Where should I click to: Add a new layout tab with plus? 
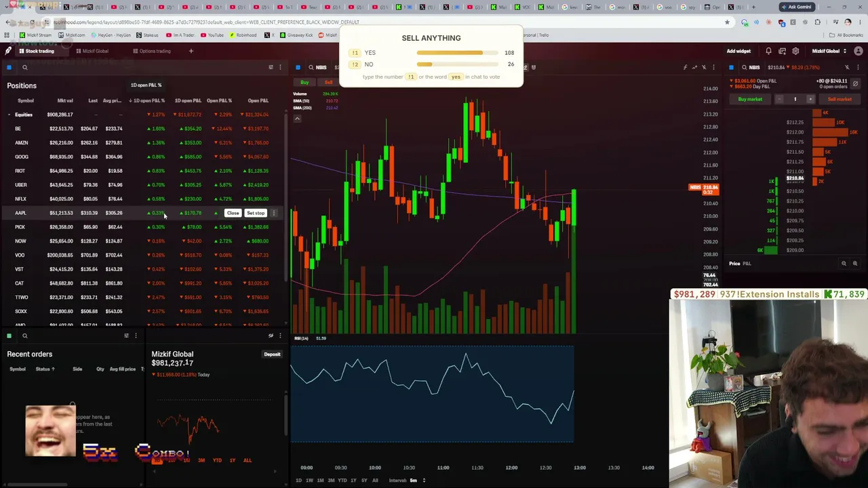[x=191, y=51]
